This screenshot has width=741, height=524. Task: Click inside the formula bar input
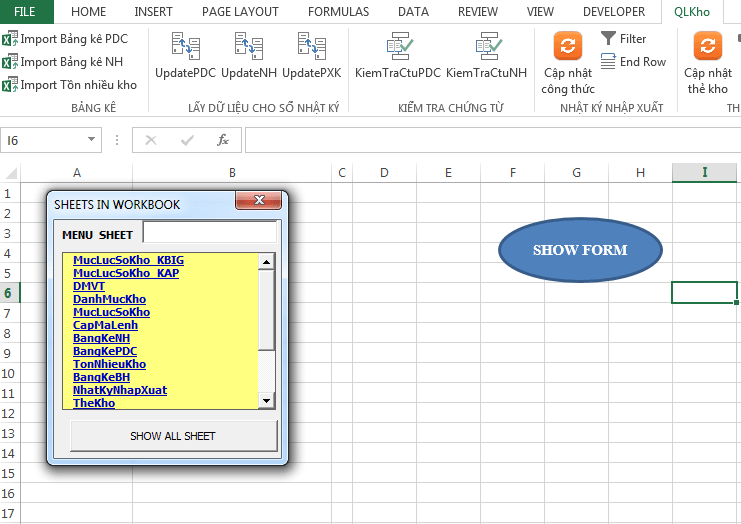coord(493,140)
